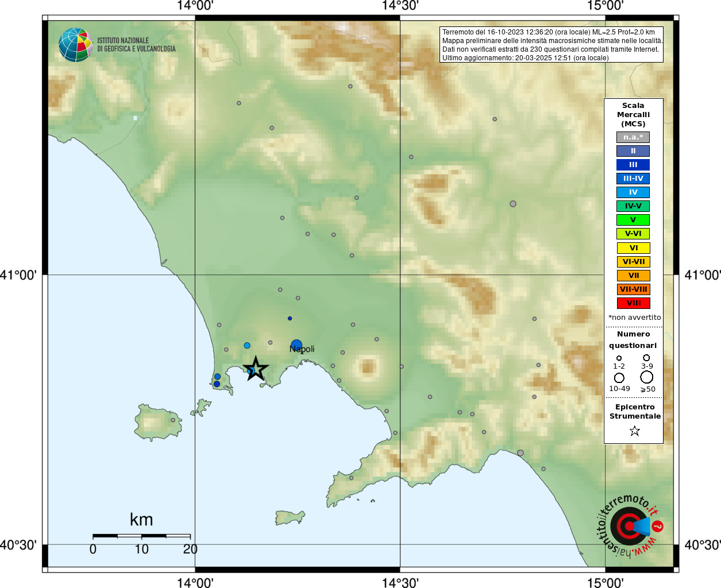Image resolution: width=721 pixels, height=588 pixels.
Task: Click the large blue circle at Napoli
Action: (296, 345)
